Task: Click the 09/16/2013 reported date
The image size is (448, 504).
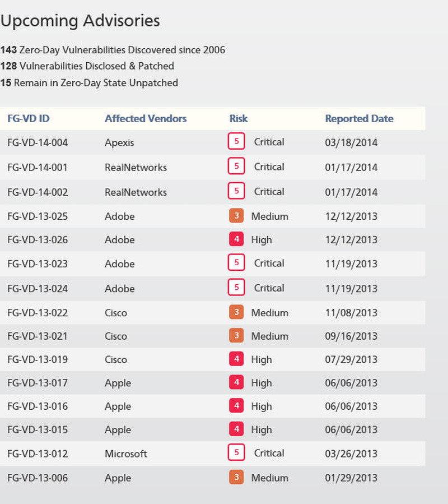Action: 351,336
